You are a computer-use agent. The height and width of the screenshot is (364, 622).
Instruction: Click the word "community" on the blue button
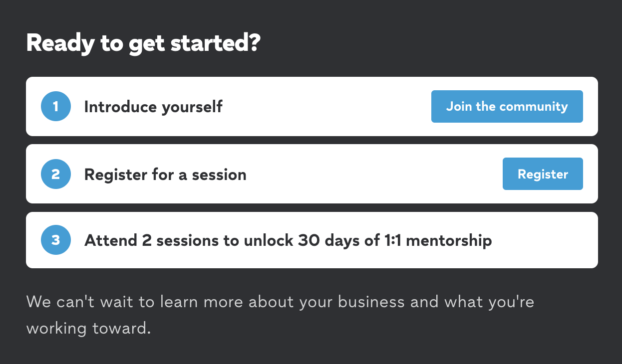[534, 107]
